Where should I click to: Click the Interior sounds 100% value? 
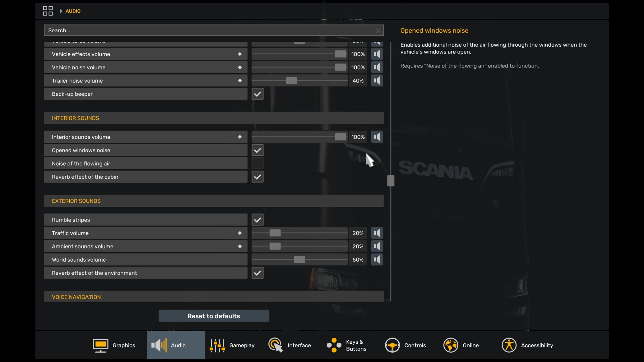tap(358, 137)
